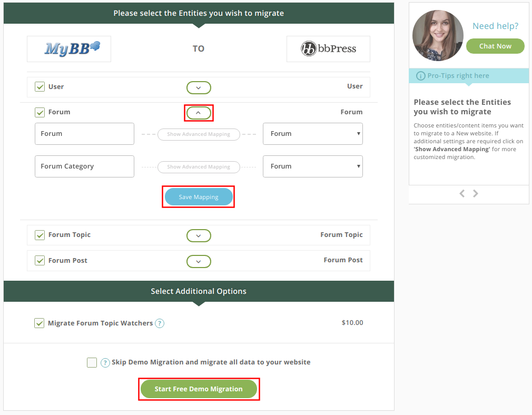This screenshot has width=532, height=415.
Task: Click the MyBB logo
Action: (x=72, y=48)
